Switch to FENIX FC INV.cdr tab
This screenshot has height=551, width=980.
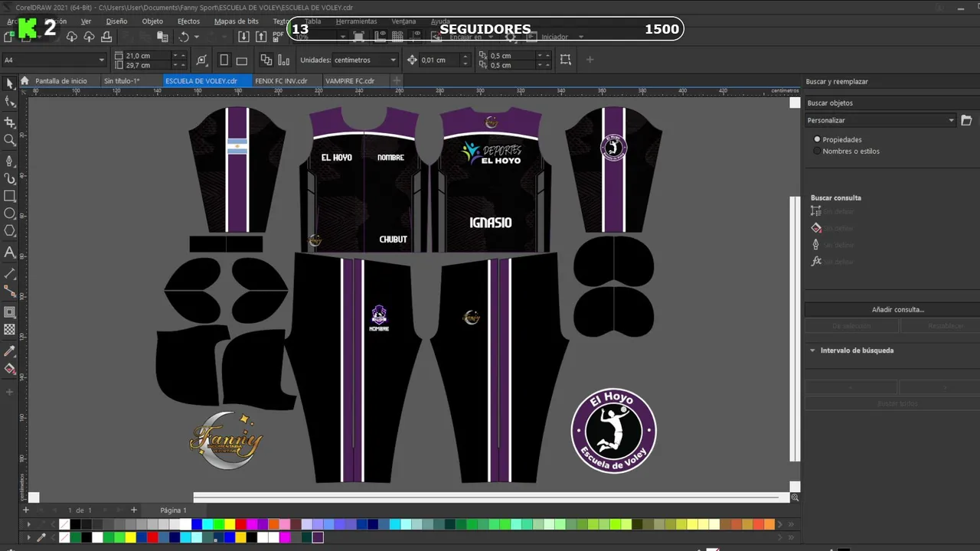[x=281, y=80]
